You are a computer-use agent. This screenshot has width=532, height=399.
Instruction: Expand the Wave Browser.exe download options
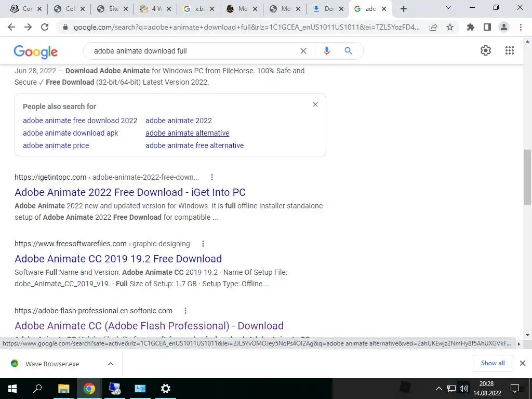pos(111,364)
